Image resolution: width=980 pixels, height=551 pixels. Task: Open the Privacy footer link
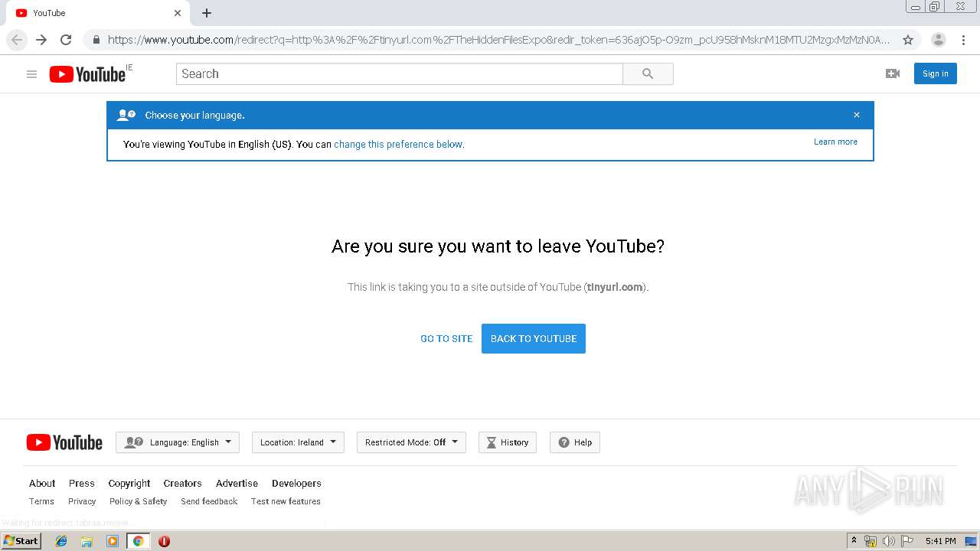tap(82, 501)
